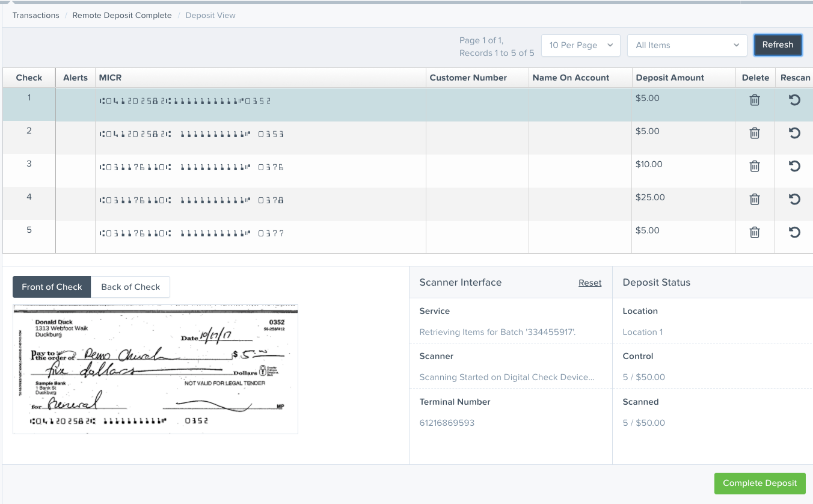Rescan check 1 using its rescan icon
The height and width of the screenshot is (504, 813).
794,100
